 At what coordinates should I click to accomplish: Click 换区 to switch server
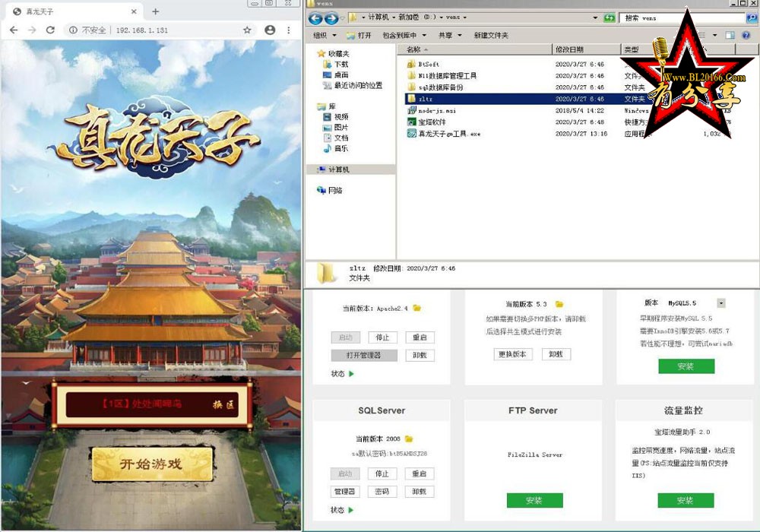[223, 404]
